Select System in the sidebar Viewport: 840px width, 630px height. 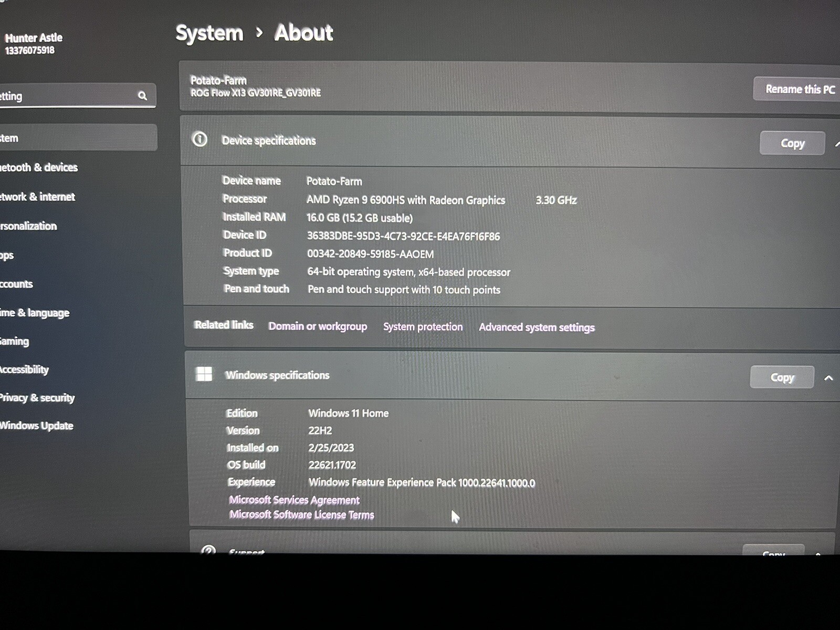click(78, 138)
